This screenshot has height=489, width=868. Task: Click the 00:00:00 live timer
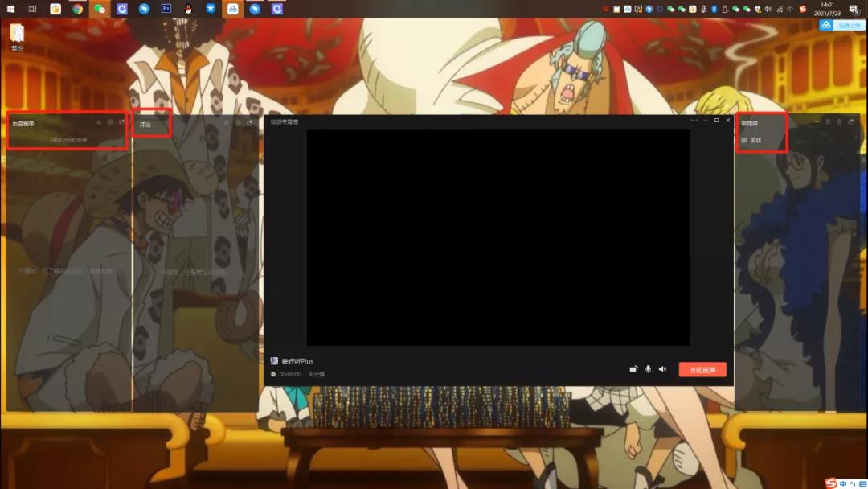coord(290,374)
